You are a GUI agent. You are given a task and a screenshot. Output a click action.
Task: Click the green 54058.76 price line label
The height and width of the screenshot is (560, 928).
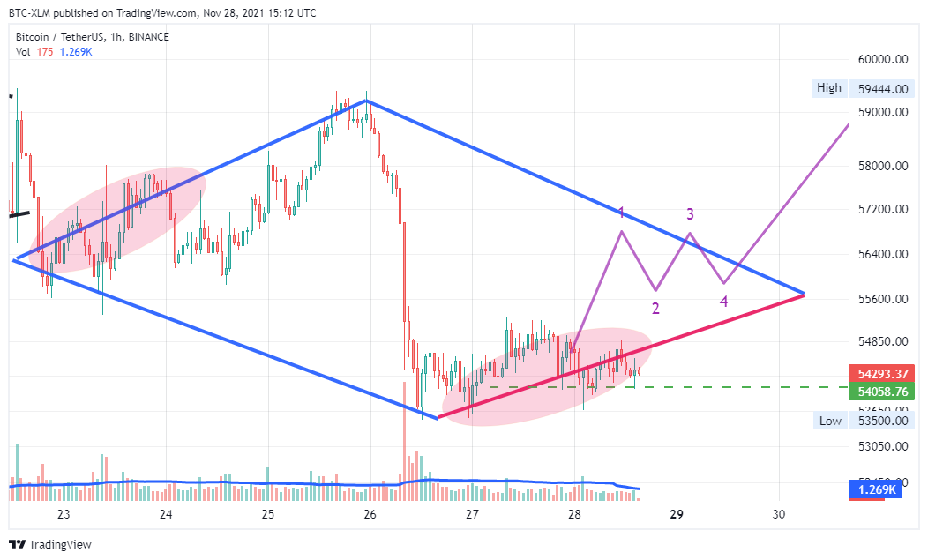(x=882, y=392)
